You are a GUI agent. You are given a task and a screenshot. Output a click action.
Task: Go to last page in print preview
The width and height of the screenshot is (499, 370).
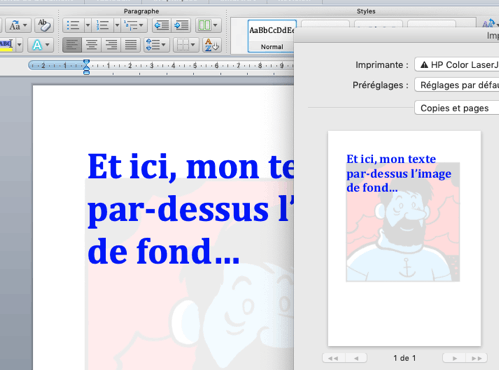476,358
